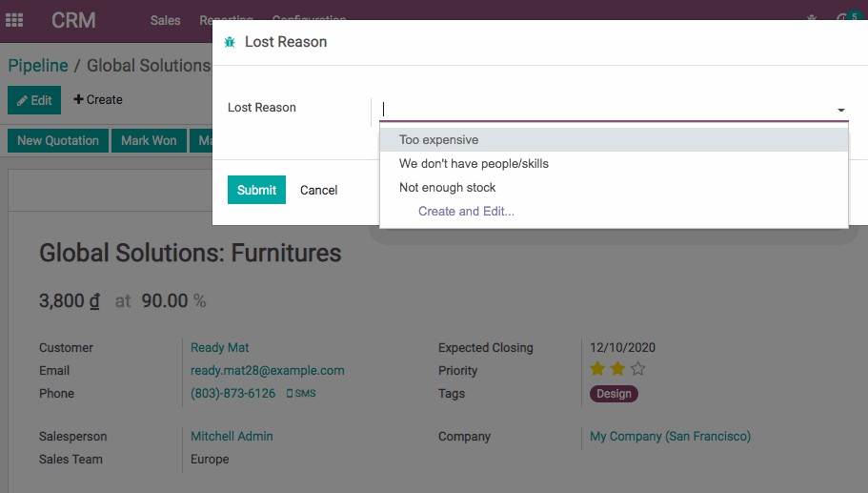The height and width of the screenshot is (493, 868).
Task: Click the Design tag
Action: point(614,394)
